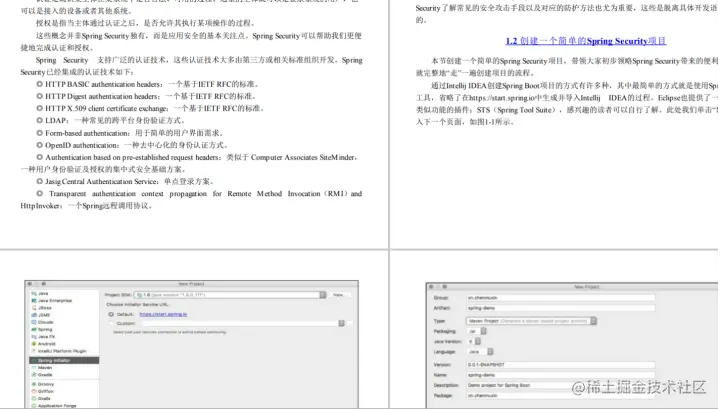
Task: Click the Custom service URL text box
Action: 239,324
